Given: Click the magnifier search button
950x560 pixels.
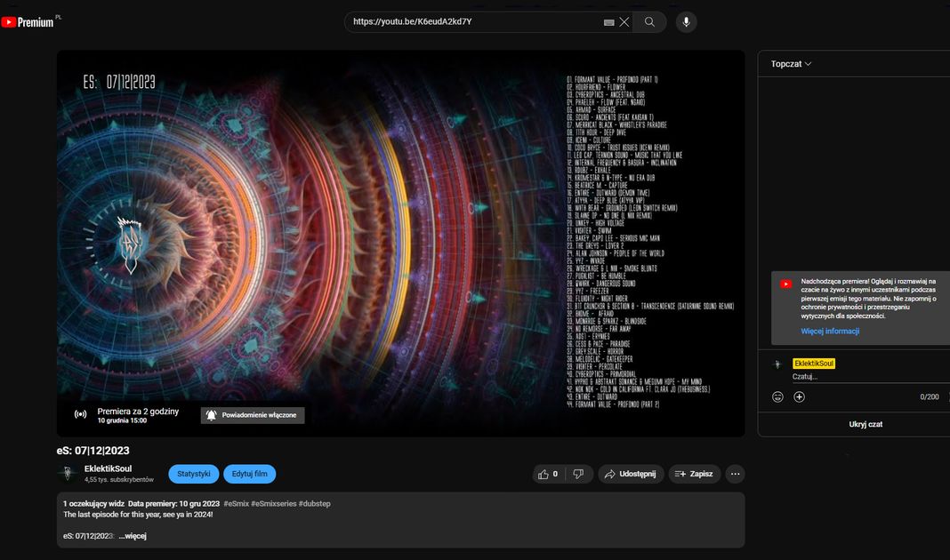Looking at the screenshot, I should pos(649,22).
